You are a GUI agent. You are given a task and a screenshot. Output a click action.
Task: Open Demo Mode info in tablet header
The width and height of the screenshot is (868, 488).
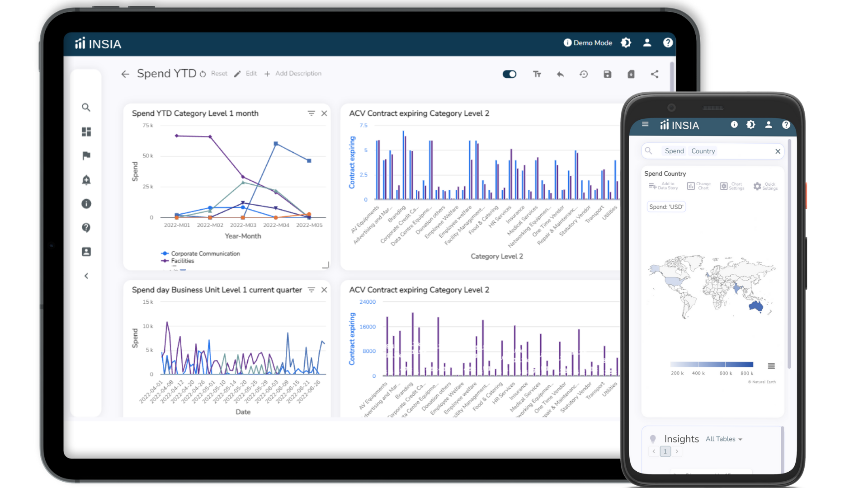tap(588, 42)
